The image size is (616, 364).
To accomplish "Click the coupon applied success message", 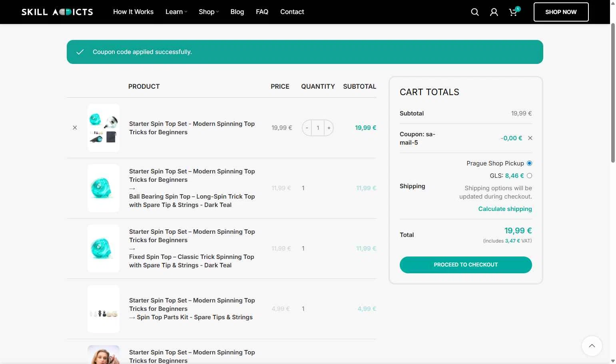I will [x=305, y=52].
